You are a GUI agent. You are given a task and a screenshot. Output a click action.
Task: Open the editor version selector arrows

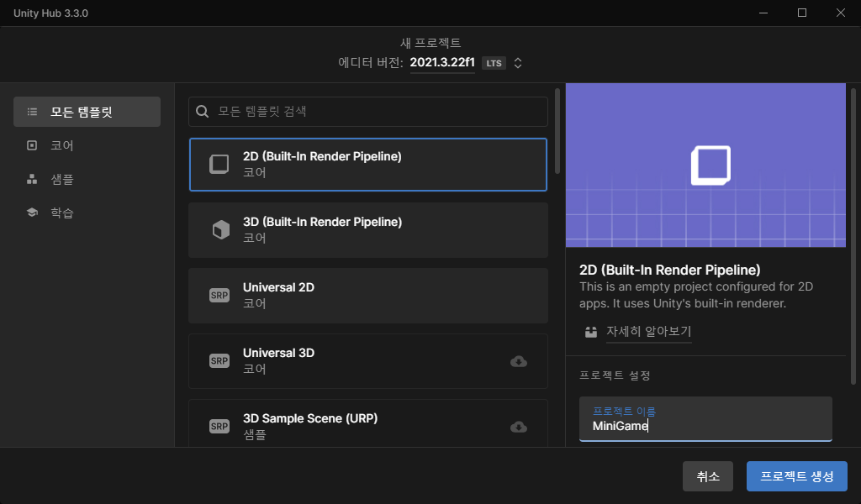tap(517, 63)
